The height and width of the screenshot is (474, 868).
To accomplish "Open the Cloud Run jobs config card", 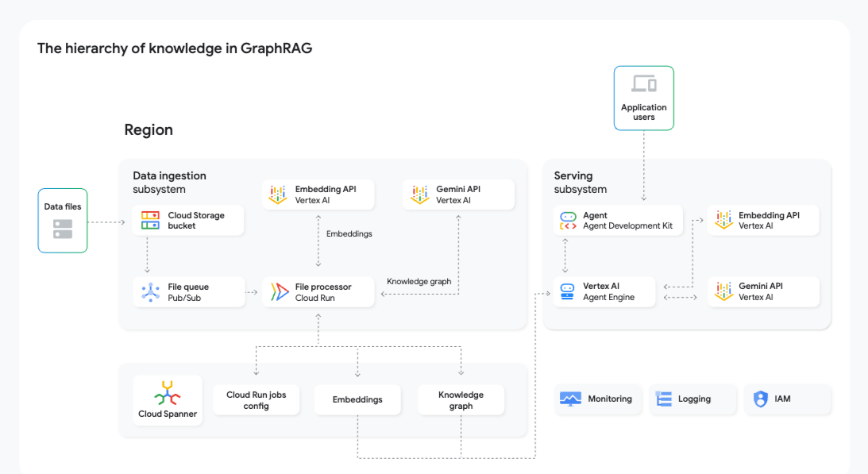I will coord(256,399).
